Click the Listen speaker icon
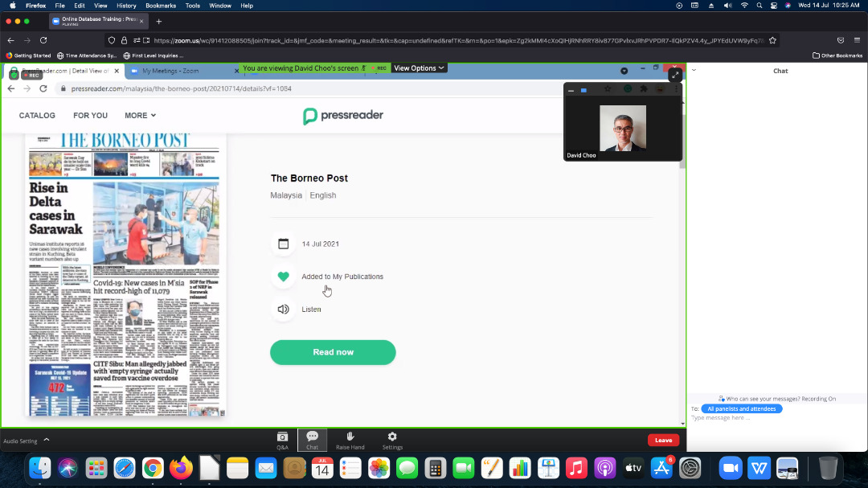 (283, 309)
